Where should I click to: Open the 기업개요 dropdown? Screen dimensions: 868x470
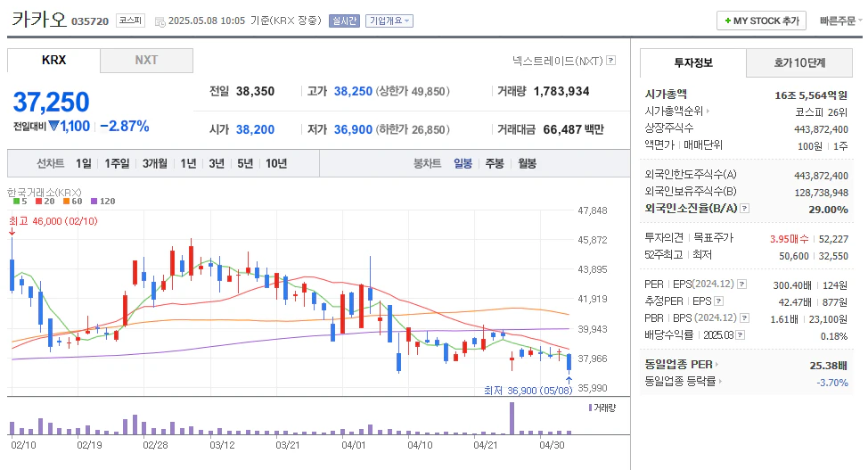[389, 21]
